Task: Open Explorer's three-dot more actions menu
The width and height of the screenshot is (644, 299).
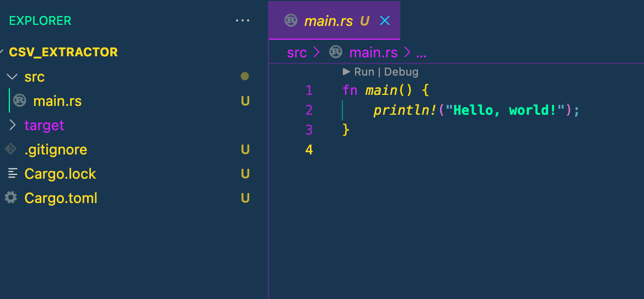Action: 243,21
